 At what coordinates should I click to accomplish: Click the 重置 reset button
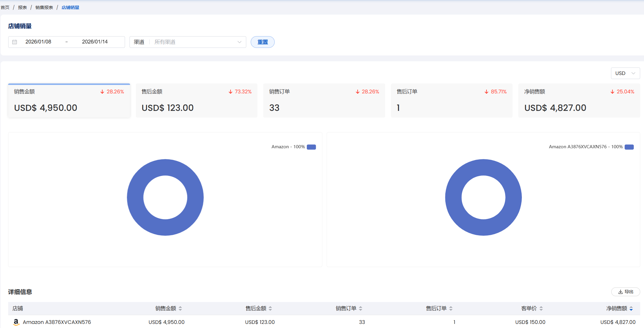(262, 42)
